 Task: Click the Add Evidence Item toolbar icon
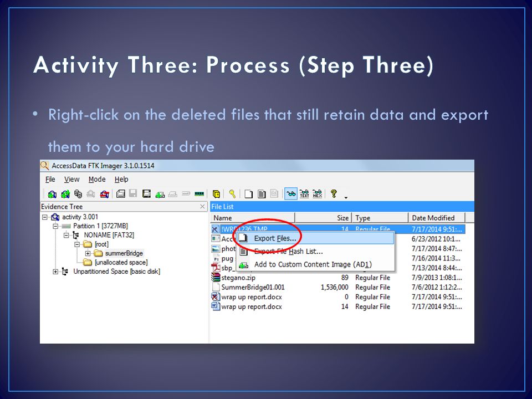52,194
